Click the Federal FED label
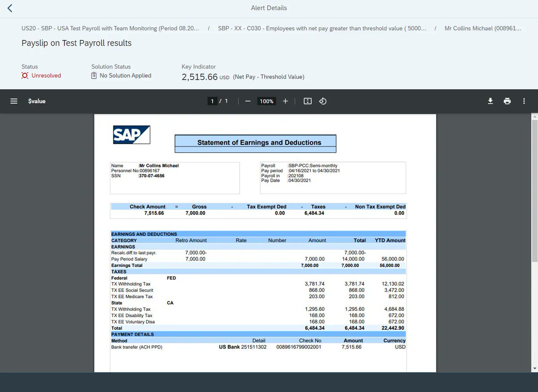The height and width of the screenshot is (392, 538). (x=171, y=278)
